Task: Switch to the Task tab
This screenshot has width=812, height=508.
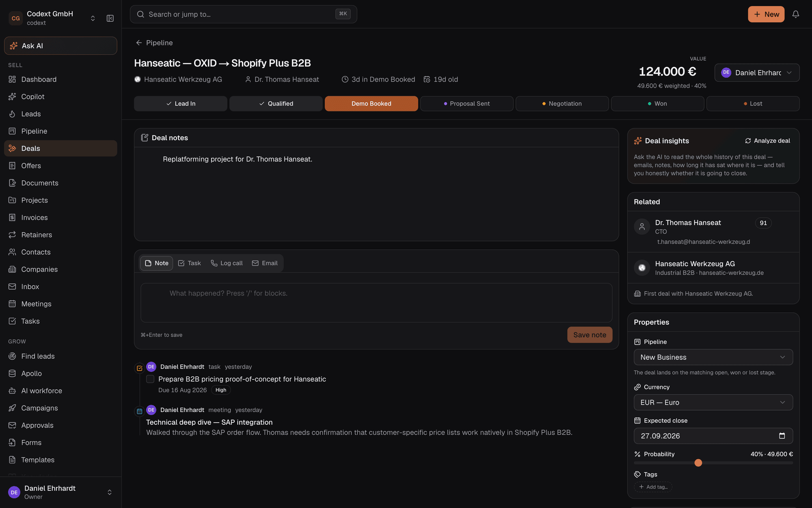Action: [x=190, y=263]
